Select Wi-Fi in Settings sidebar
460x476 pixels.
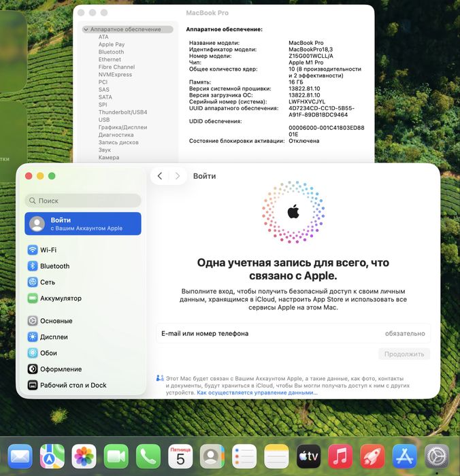pos(82,250)
